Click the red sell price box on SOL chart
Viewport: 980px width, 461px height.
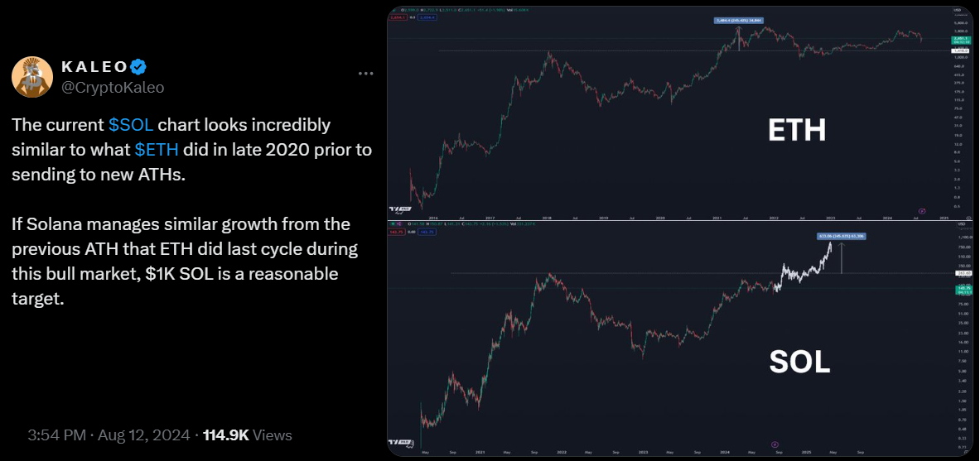pyautogui.click(x=398, y=233)
